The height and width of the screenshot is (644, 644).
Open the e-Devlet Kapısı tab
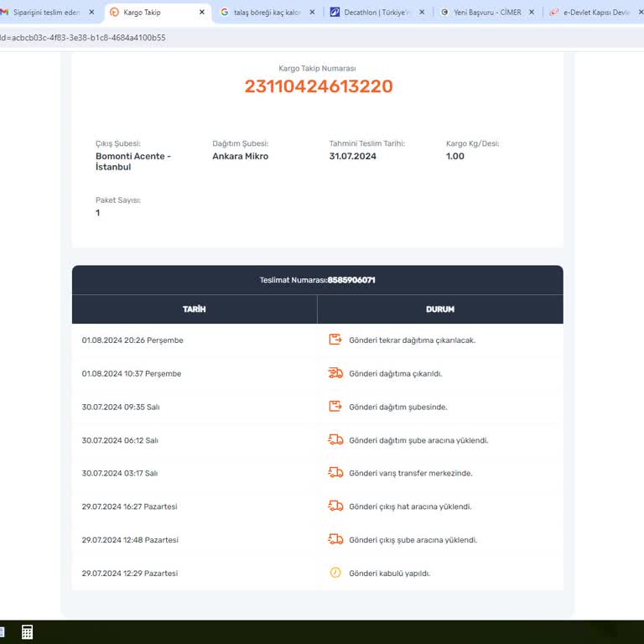tap(595, 13)
